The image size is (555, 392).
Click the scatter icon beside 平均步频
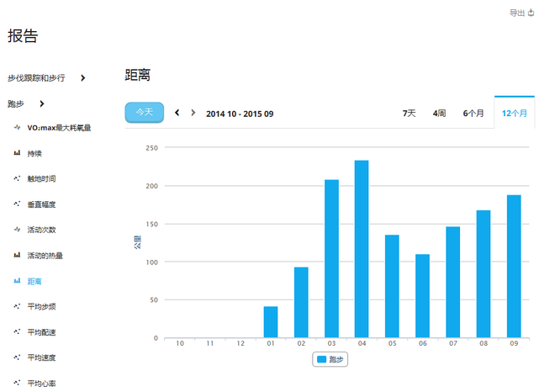tap(17, 306)
